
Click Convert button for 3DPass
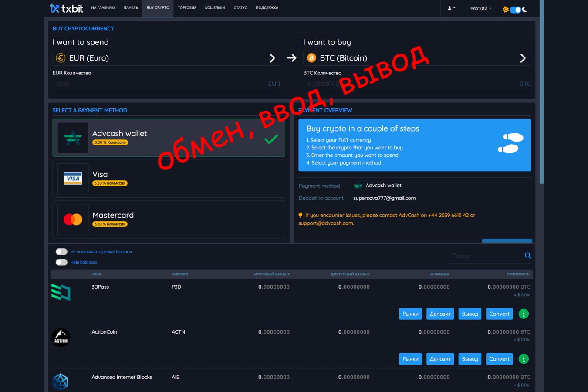pyautogui.click(x=499, y=314)
